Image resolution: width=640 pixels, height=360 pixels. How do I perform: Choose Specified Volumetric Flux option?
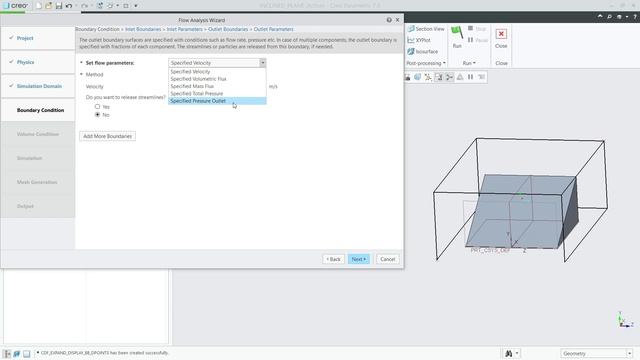[x=217, y=79]
